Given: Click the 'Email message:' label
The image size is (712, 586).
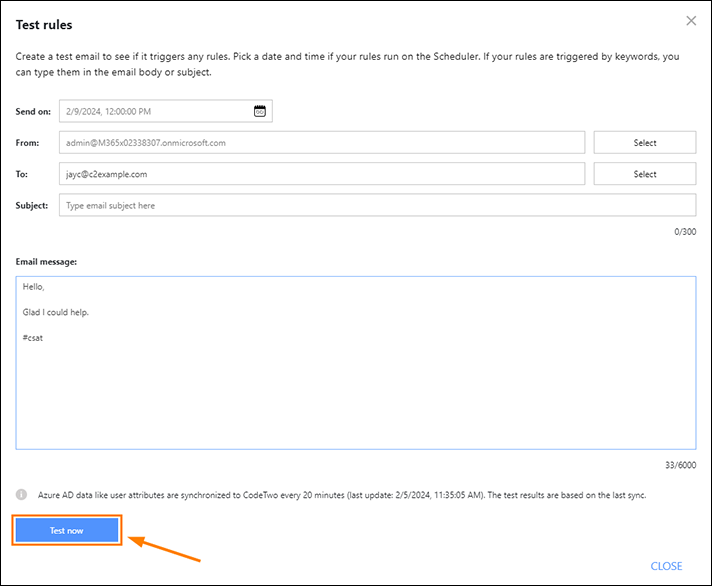Looking at the screenshot, I should coord(46,262).
